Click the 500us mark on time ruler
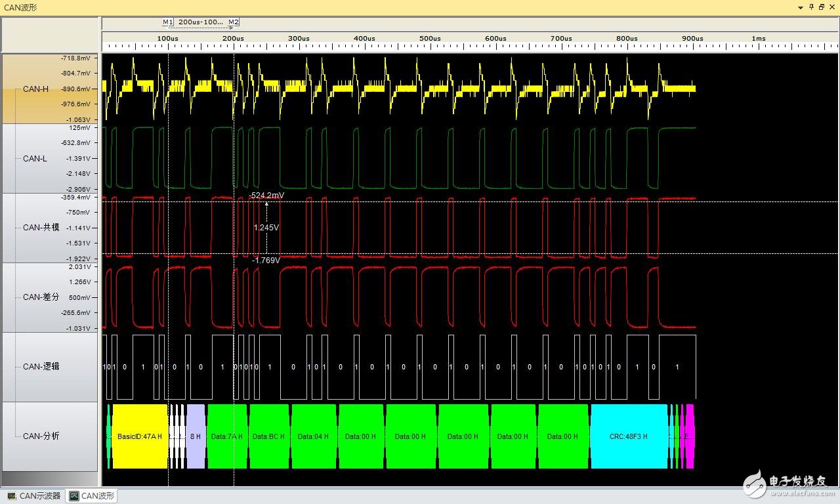The width and height of the screenshot is (840, 504). click(430, 39)
